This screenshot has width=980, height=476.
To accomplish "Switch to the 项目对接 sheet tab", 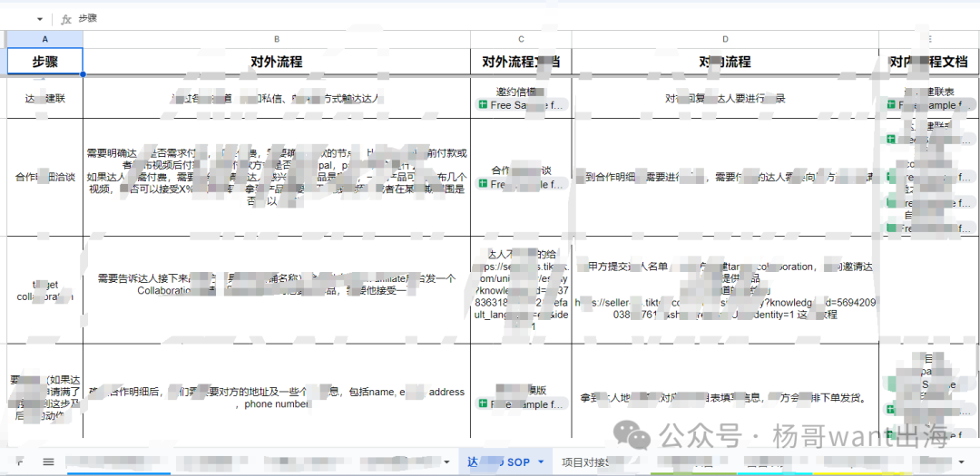I will click(585, 462).
